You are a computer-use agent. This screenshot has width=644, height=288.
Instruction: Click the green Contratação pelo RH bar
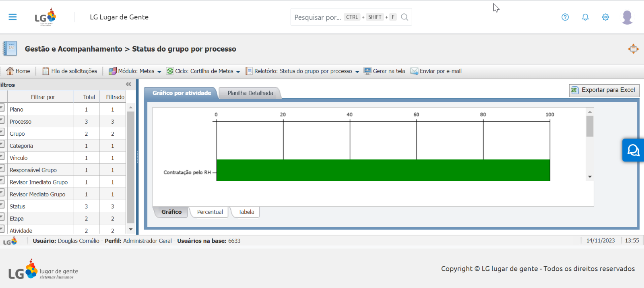pos(383,170)
